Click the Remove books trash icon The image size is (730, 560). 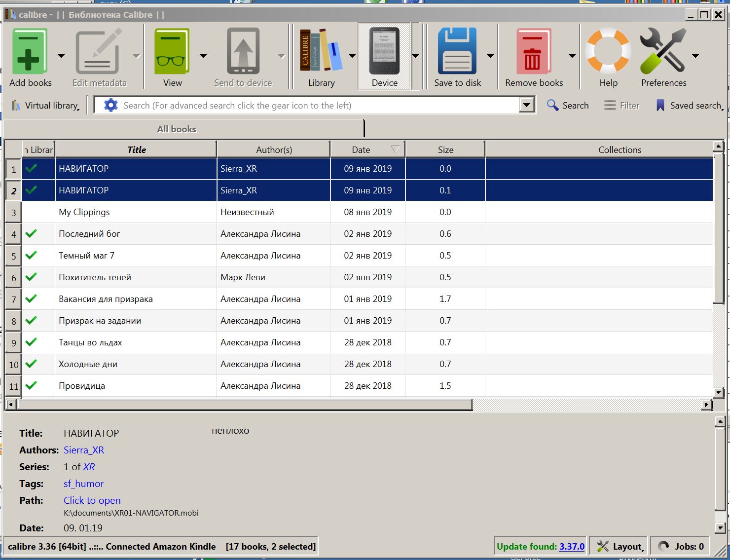pos(534,52)
